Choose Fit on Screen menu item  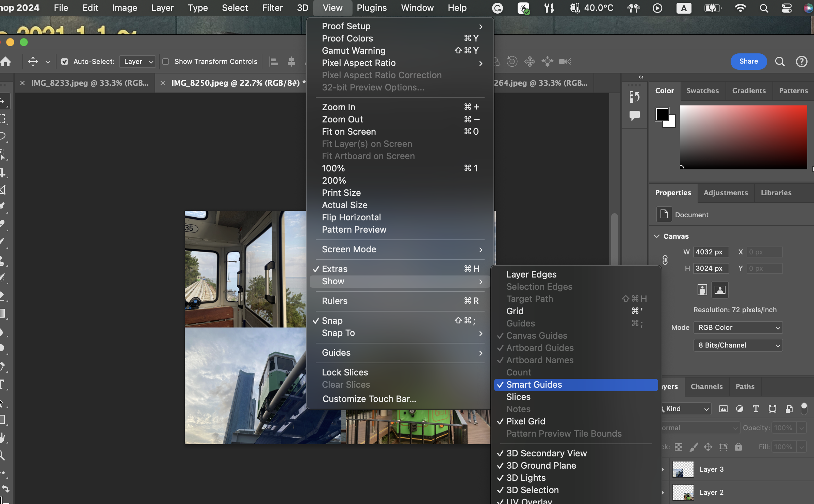(349, 132)
